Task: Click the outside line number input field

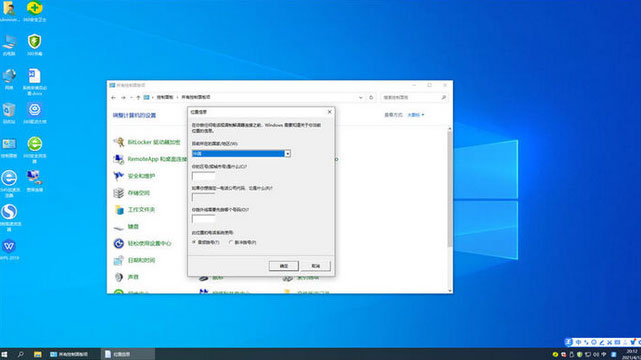Action: tap(204, 219)
